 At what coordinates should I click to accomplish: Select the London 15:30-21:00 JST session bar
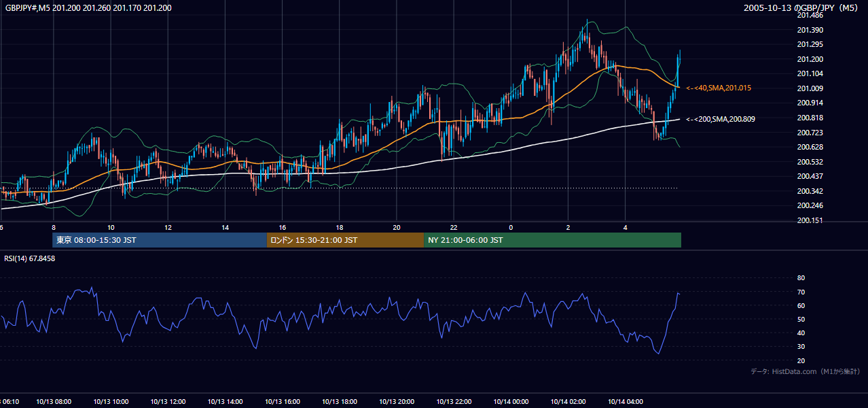[x=345, y=240]
